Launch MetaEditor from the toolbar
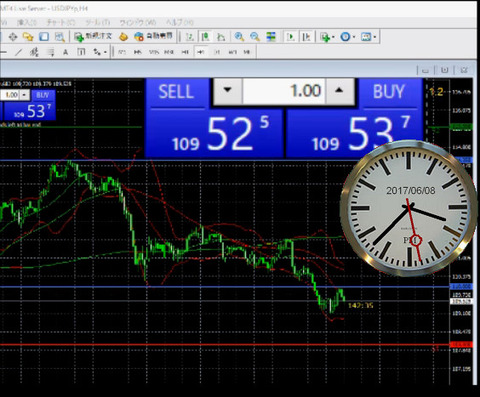 coord(123,36)
